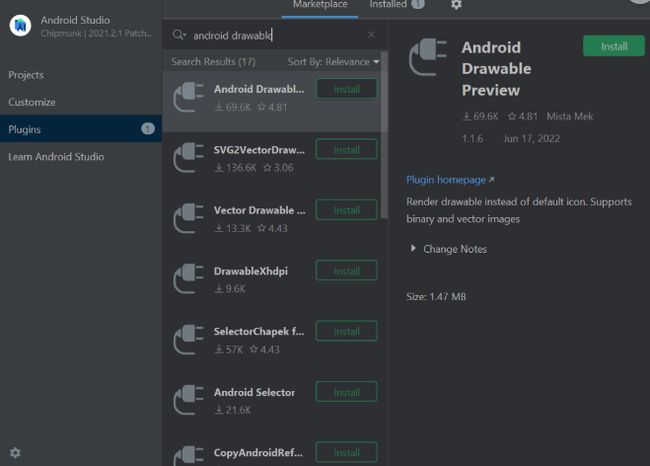Install the Vector Drawable plugin
The width and height of the screenshot is (650, 466).
tap(347, 210)
